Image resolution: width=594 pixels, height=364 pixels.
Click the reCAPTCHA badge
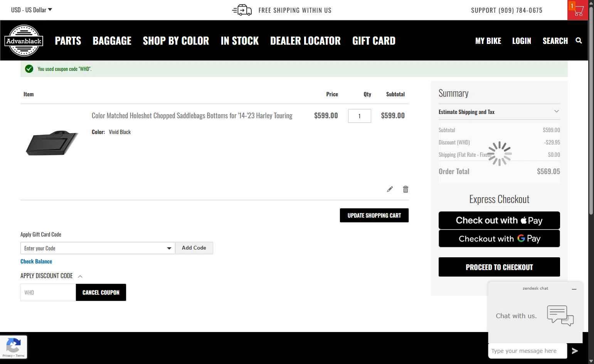[x=13, y=347]
